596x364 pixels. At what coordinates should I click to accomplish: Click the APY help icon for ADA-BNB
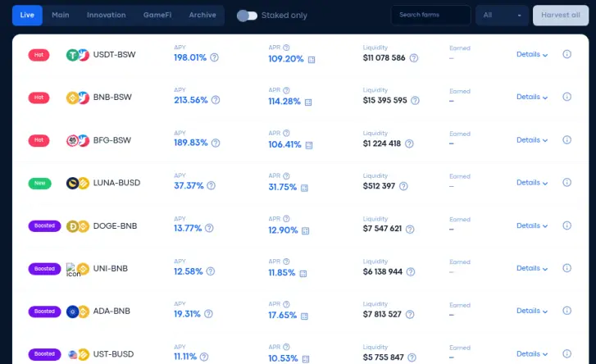(208, 314)
